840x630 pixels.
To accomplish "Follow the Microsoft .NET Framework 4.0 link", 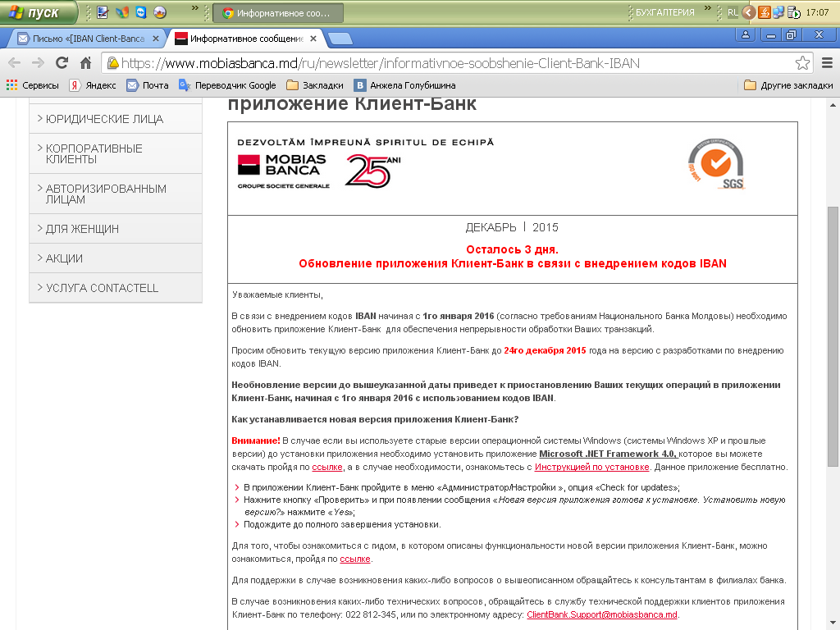I will [609, 454].
